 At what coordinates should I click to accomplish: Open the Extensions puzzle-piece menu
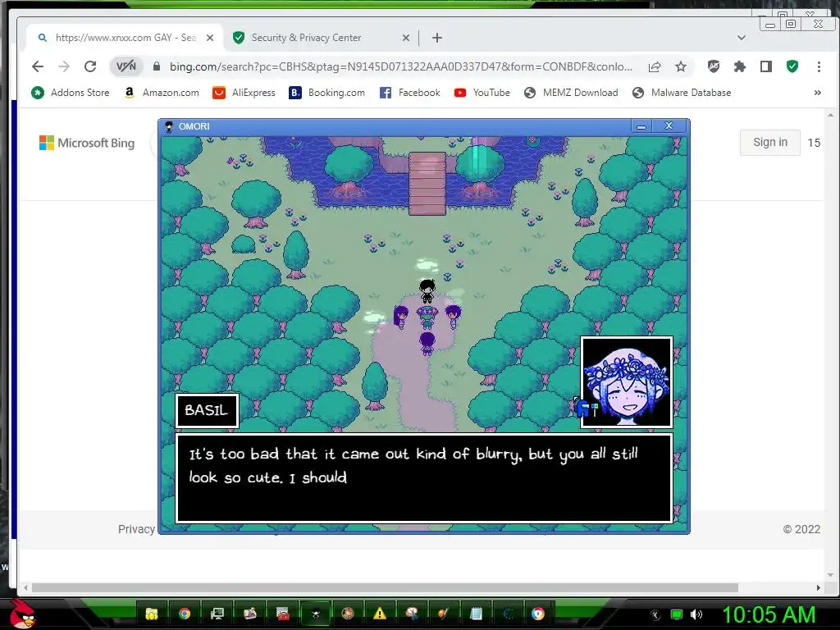coord(739,66)
